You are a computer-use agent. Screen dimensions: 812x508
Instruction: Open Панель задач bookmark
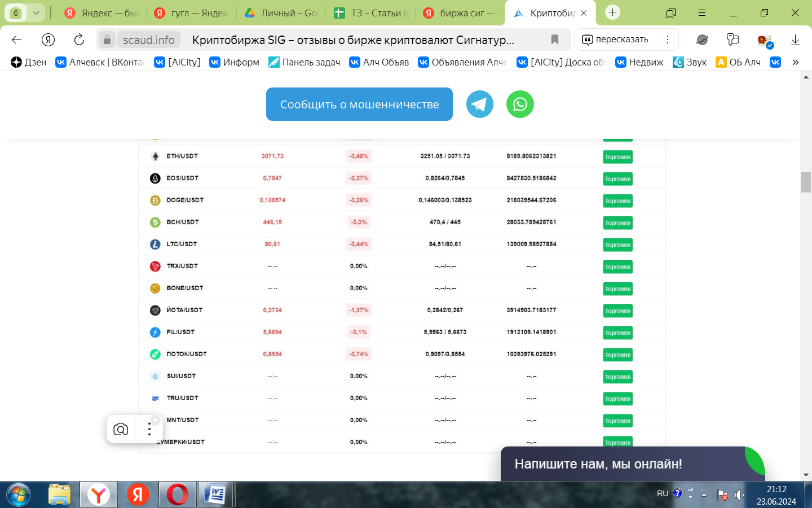point(304,62)
